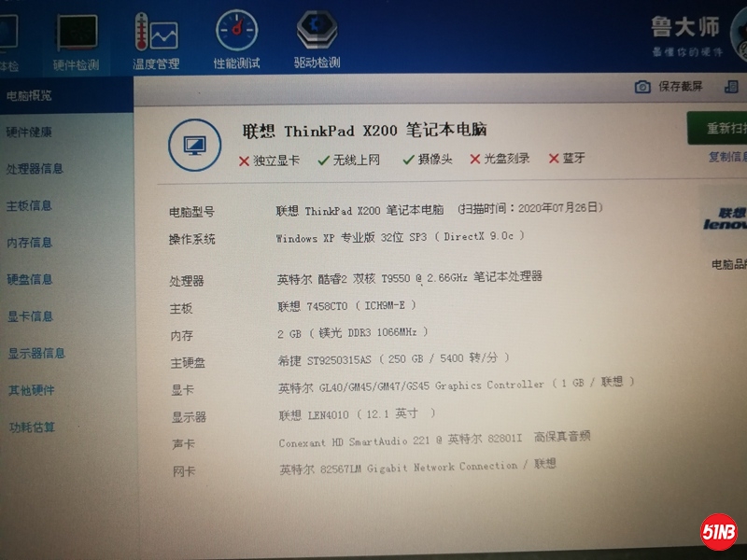Open 驱动检测 driver detection icon
Image resolution: width=747 pixels, height=560 pixels.
pyautogui.click(x=317, y=34)
